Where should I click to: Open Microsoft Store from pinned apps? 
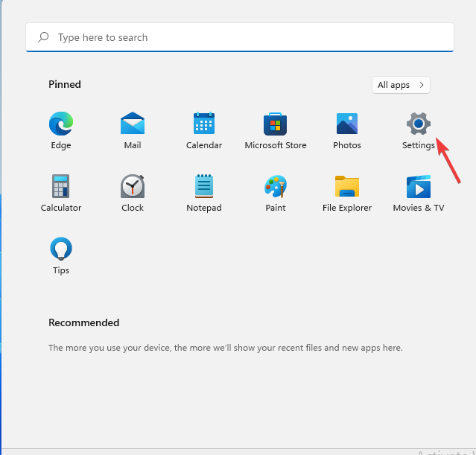pos(276,124)
